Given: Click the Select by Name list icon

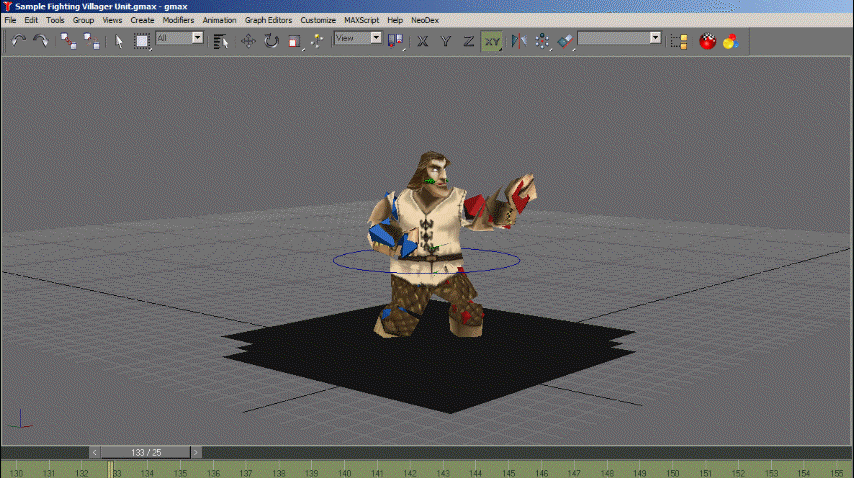Looking at the screenshot, I should pyautogui.click(x=221, y=41).
